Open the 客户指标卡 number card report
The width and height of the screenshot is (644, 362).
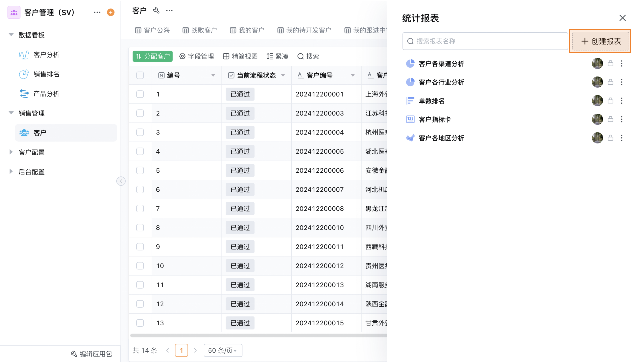(435, 119)
